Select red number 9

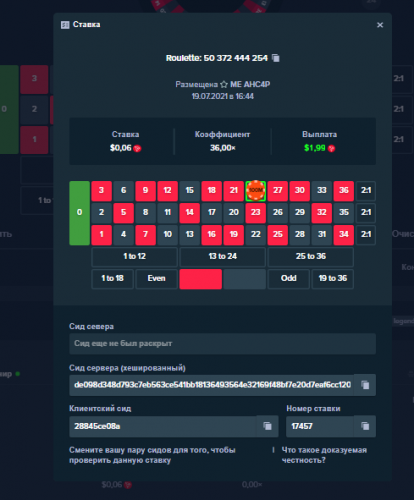[x=145, y=191]
